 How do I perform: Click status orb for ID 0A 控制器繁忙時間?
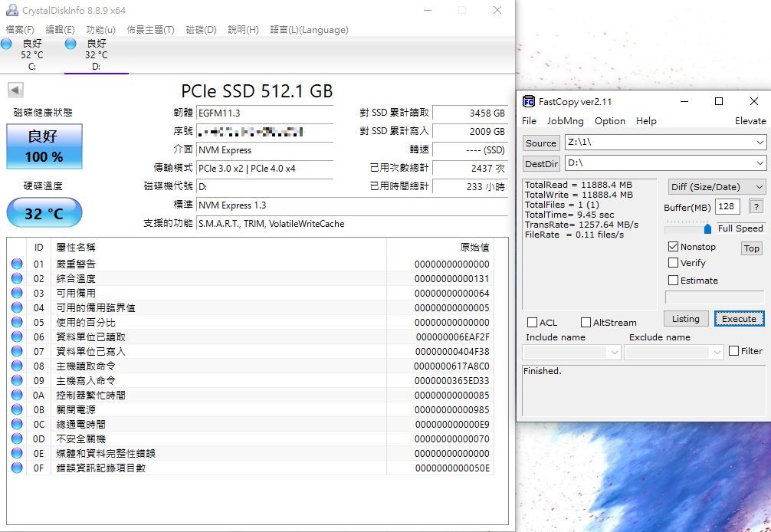pyautogui.click(x=17, y=395)
